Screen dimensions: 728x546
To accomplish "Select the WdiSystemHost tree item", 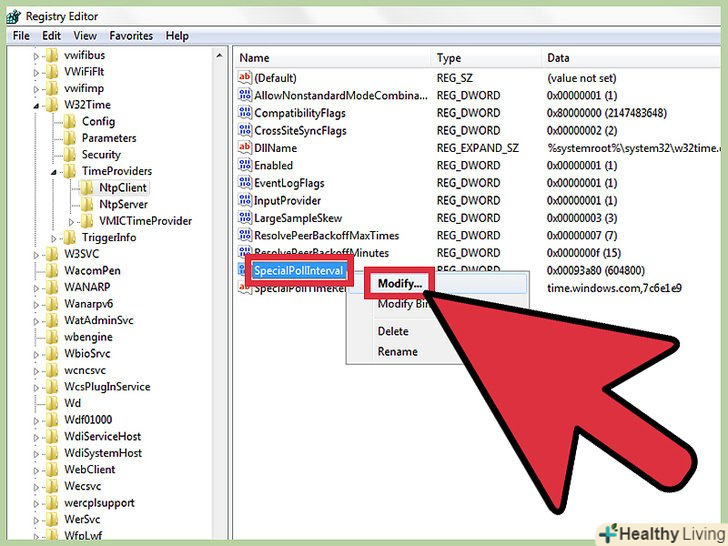I will (103, 453).
